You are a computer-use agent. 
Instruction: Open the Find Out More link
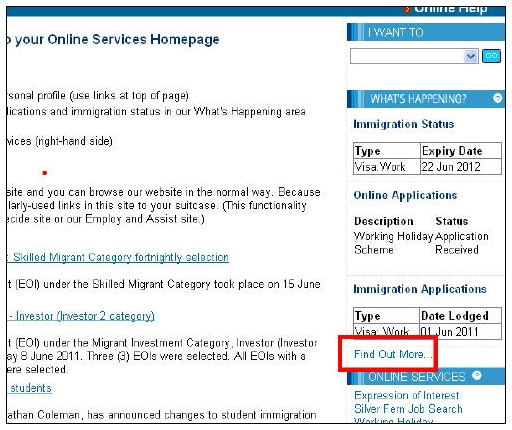393,354
